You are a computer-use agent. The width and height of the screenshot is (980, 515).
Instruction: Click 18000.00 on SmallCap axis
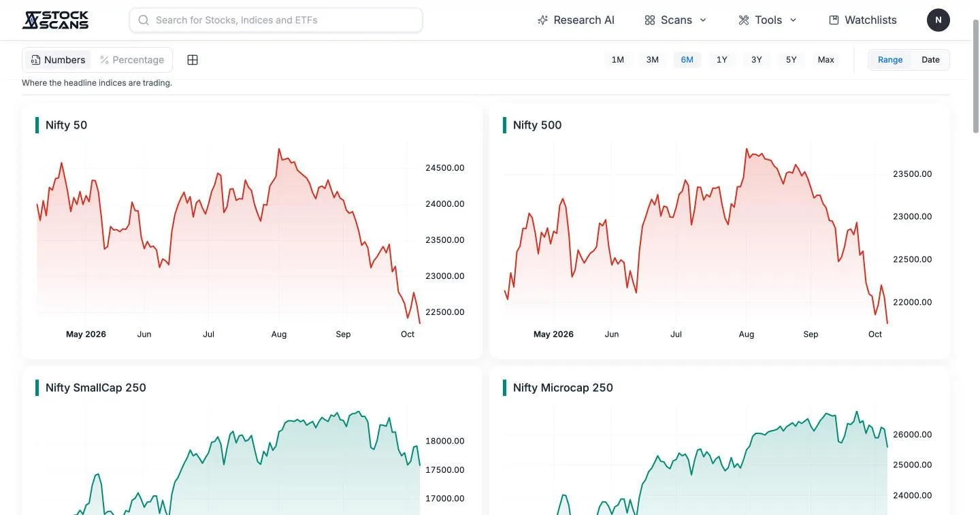click(x=444, y=441)
